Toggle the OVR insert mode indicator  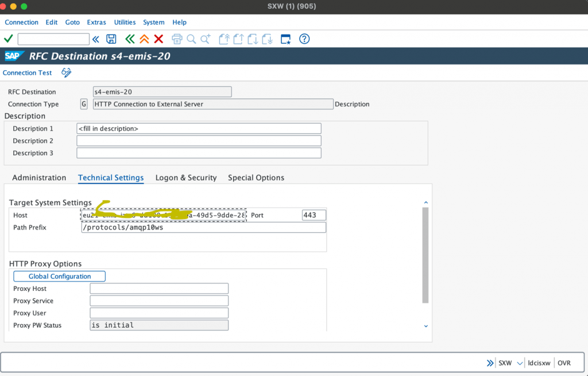[564, 363]
